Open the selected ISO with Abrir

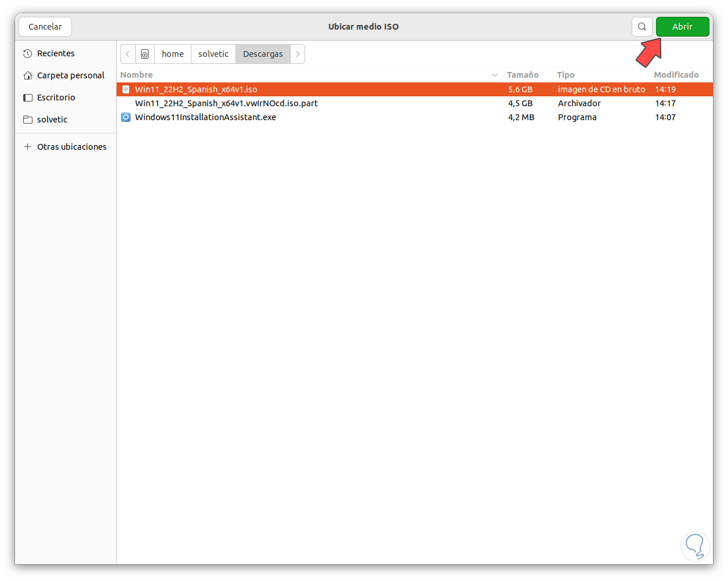(682, 27)
